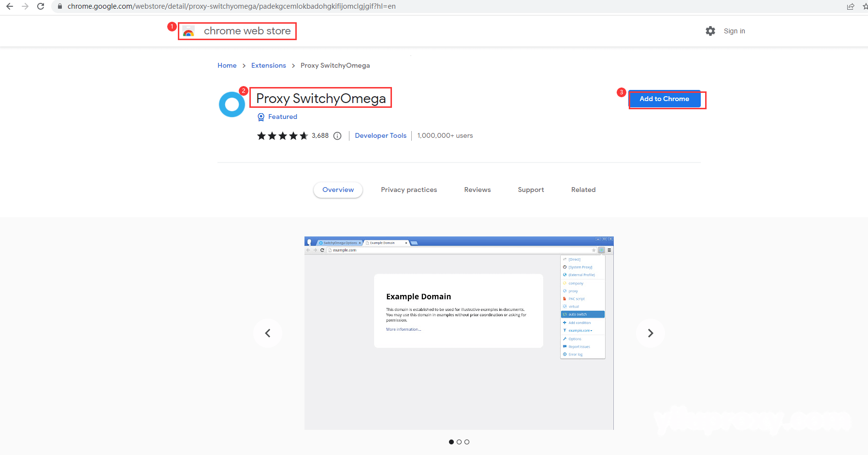Image resolution: width=868 pixels, height=455 pixels.
Task: Reload the page with the refresh icon
Action: (41, 6)
